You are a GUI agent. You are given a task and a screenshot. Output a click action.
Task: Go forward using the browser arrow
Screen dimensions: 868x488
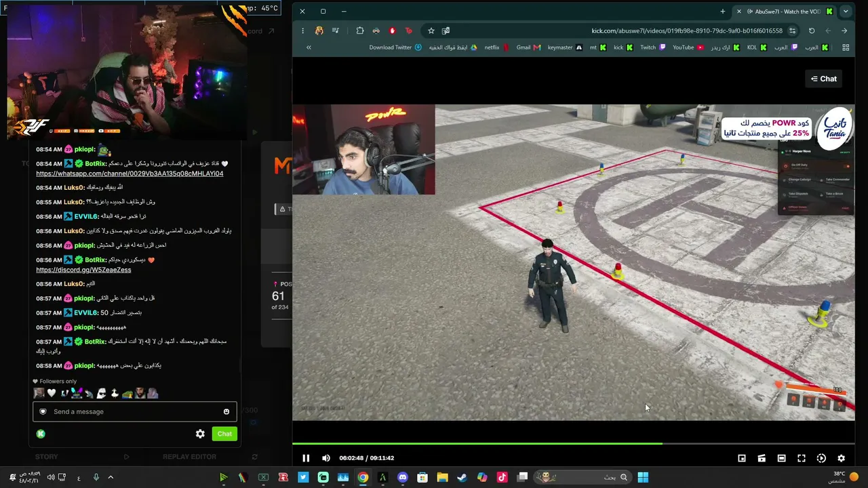coord(828,30)
